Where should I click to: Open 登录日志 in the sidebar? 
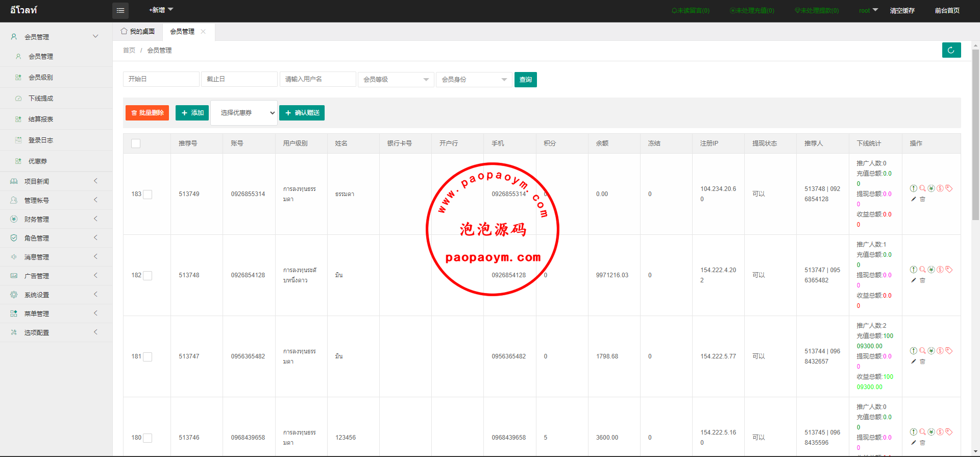coord(41,140)
